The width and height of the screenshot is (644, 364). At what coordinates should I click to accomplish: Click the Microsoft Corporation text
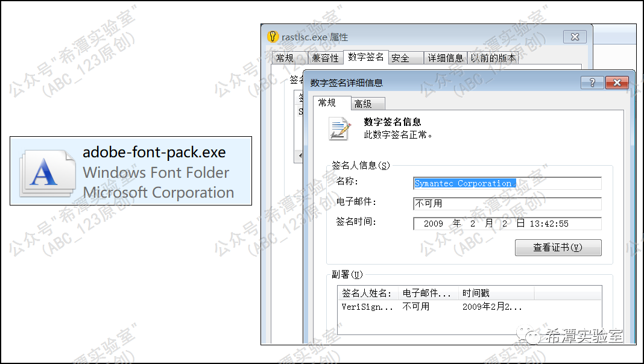[159, 192]
